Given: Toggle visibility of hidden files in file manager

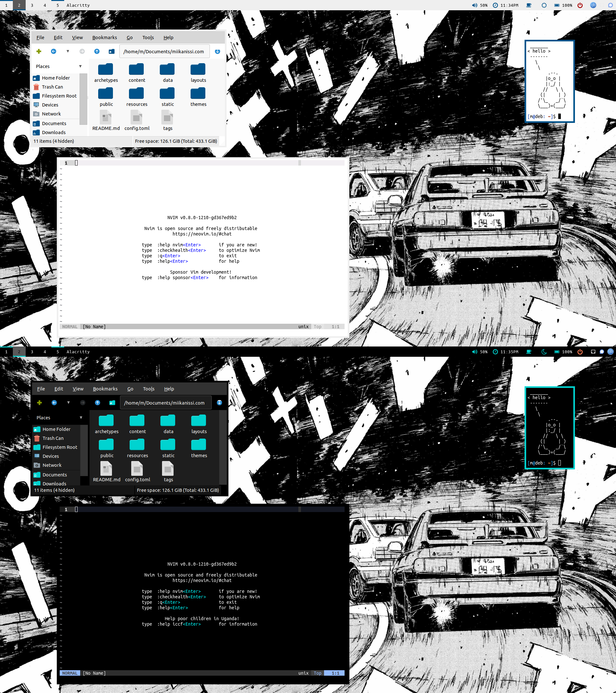Looking at the screenshot, I should point(77,38).
